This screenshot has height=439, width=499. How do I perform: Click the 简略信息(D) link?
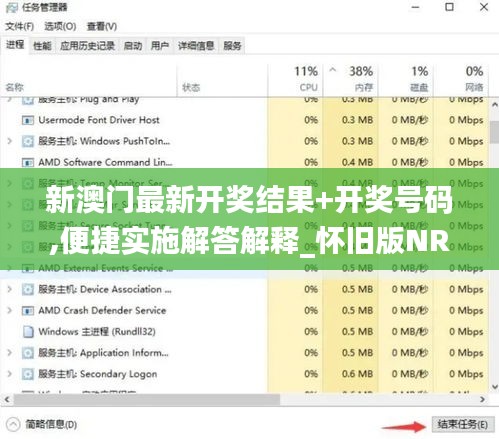[51, 425]
